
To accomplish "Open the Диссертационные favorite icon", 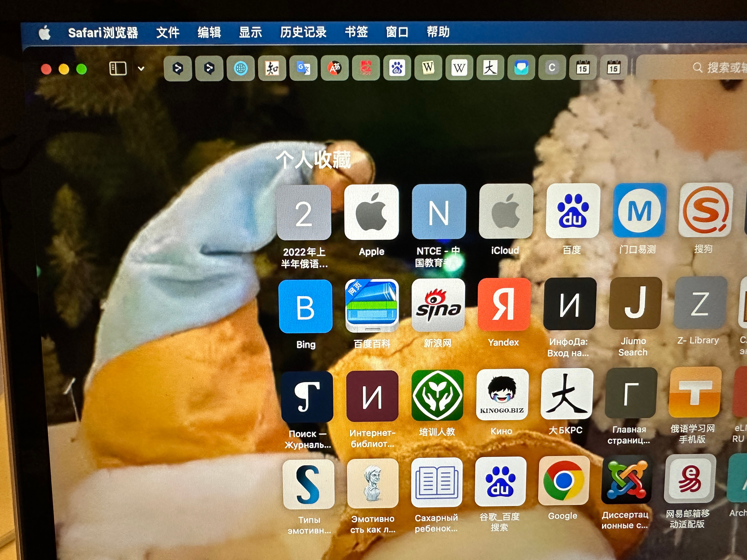I will tap(626, 480).
